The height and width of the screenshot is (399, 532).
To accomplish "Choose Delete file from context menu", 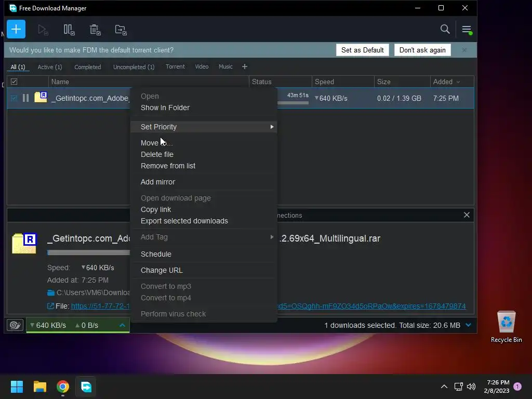I will click(157, 154).
